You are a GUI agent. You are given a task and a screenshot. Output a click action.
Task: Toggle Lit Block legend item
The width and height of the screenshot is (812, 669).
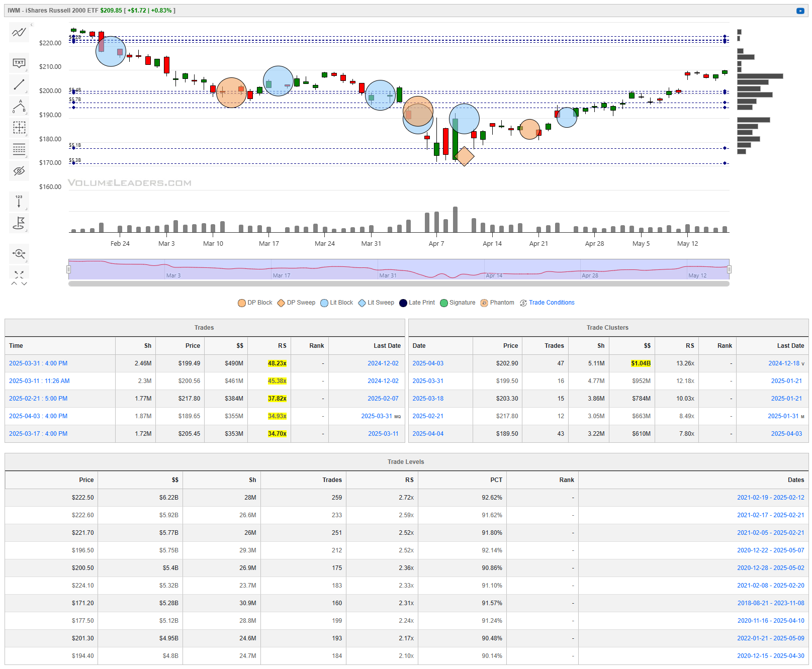(x=337, y=303)
